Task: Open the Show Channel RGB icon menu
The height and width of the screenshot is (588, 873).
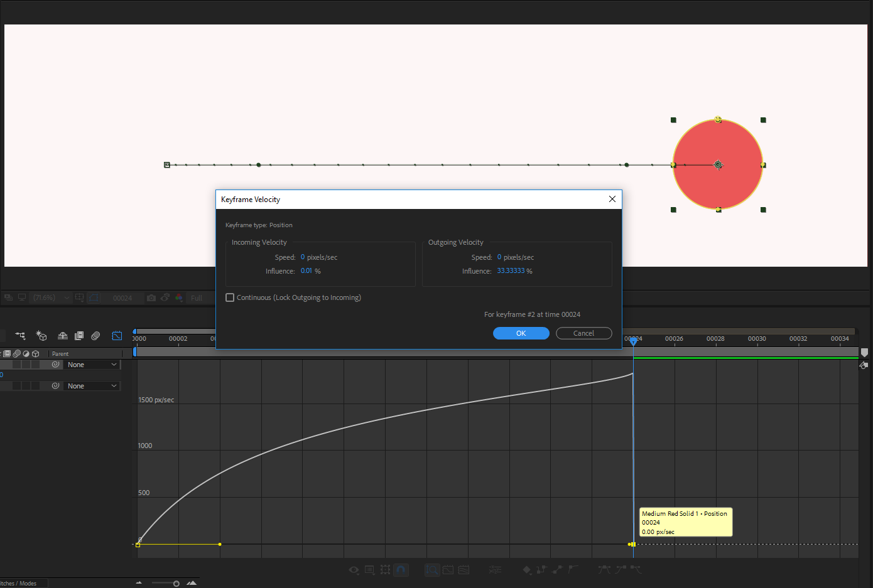Action: [179, 298]
